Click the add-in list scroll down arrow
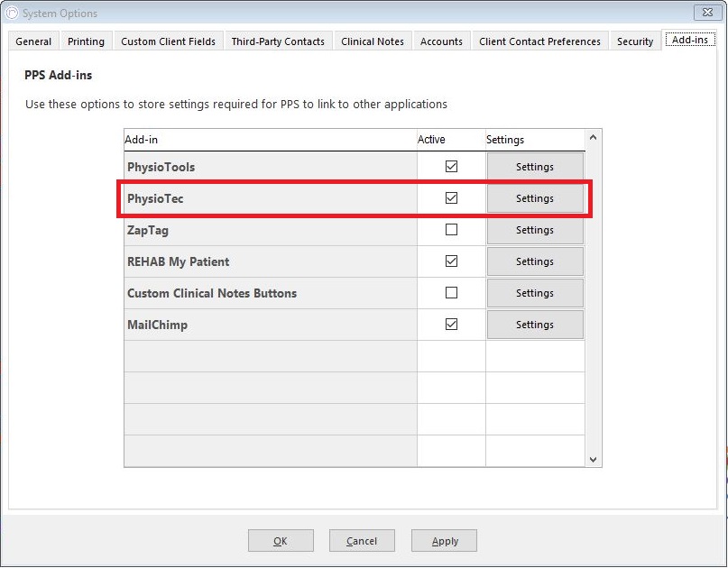The image size is (728, 568). tap(593, 460)
